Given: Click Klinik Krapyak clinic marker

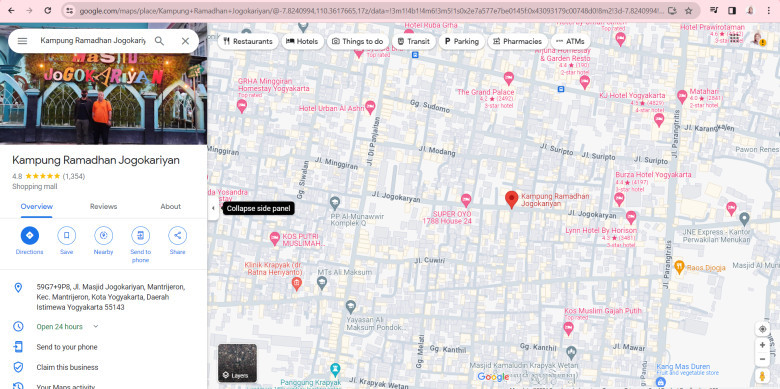Looking at the screenshot, I should [296, 284].
